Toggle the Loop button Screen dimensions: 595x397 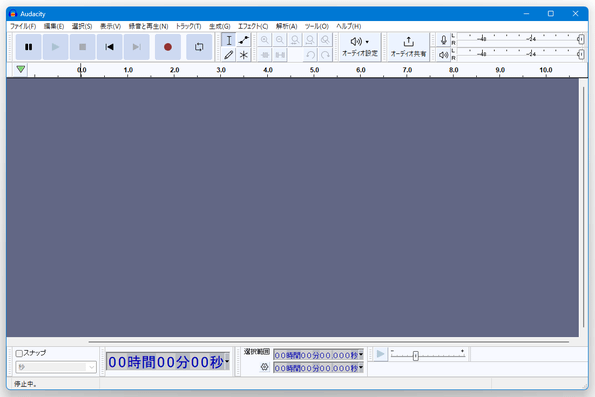(199, 47)
